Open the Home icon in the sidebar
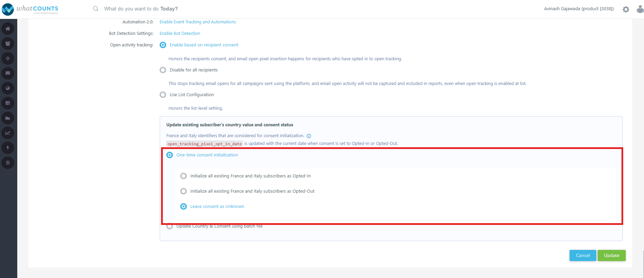The image size is (644, 278). point(8,29)
